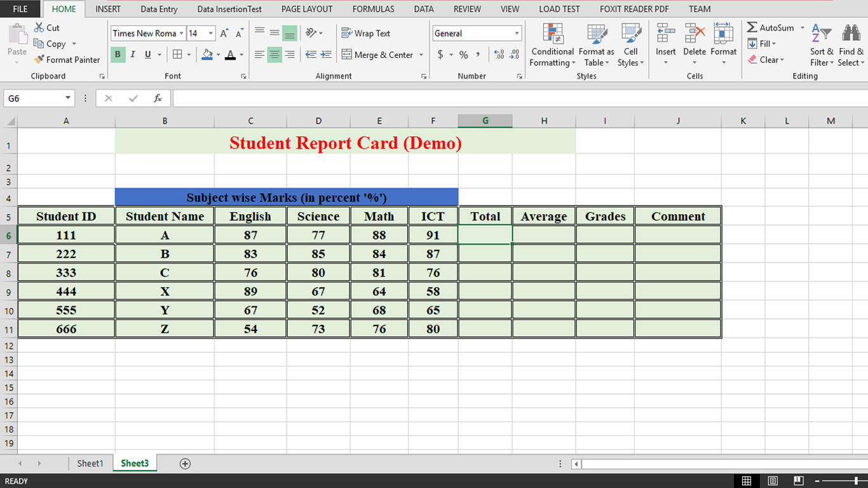Toggle underline formatting
The width and height of the screenshot is (868, 488).
pos(146,55)
